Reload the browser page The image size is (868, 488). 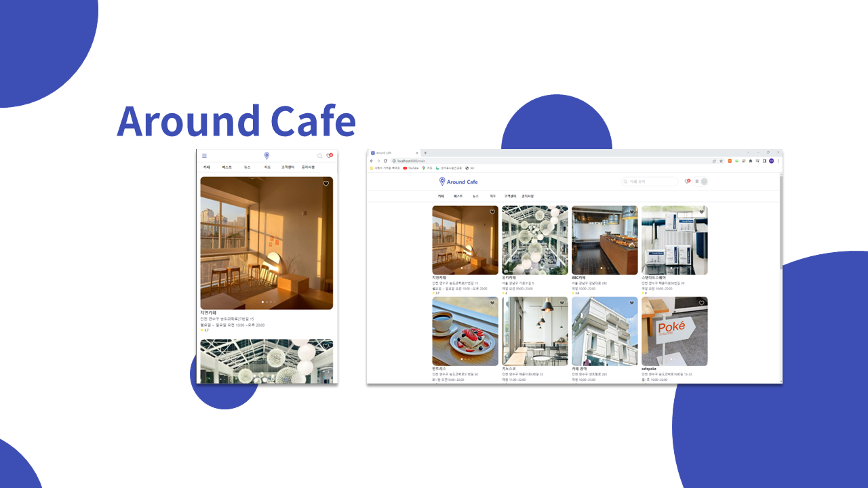385,161
